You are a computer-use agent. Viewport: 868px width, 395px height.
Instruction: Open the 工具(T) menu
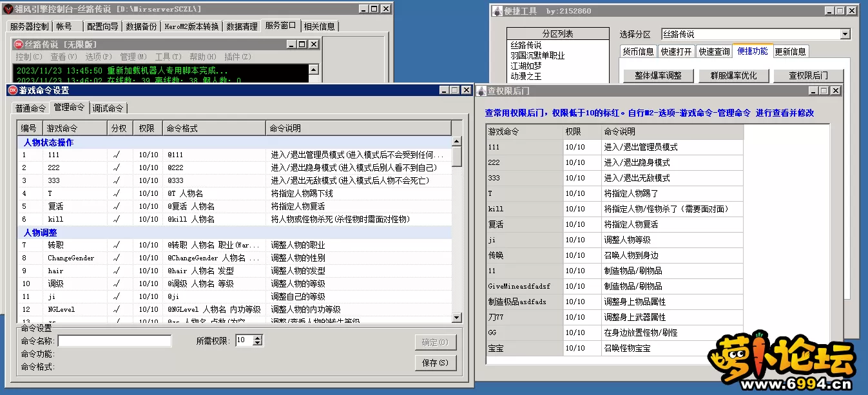168,57
